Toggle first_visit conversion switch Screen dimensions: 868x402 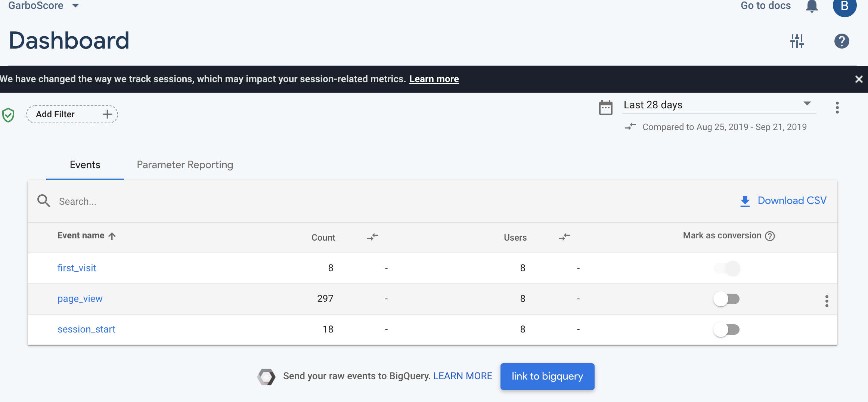tap(727, 268)
